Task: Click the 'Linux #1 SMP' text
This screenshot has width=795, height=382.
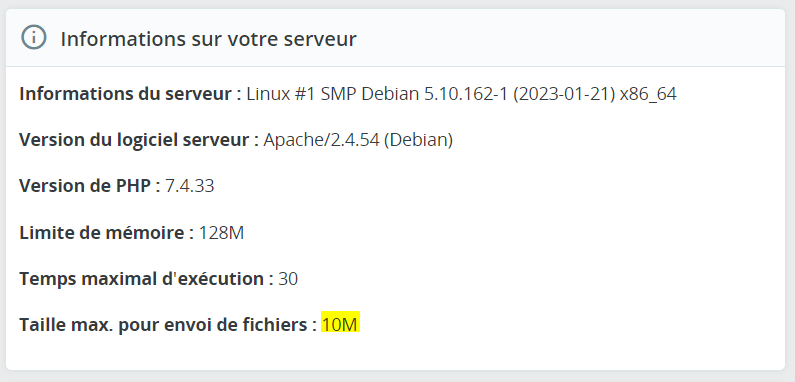Action: coord(301,94)
